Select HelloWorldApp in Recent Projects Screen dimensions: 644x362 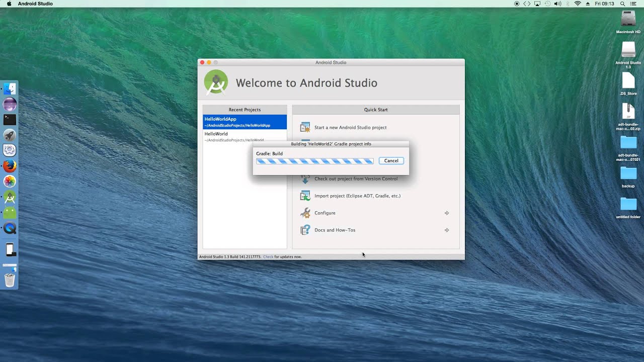tap(245, 122)
